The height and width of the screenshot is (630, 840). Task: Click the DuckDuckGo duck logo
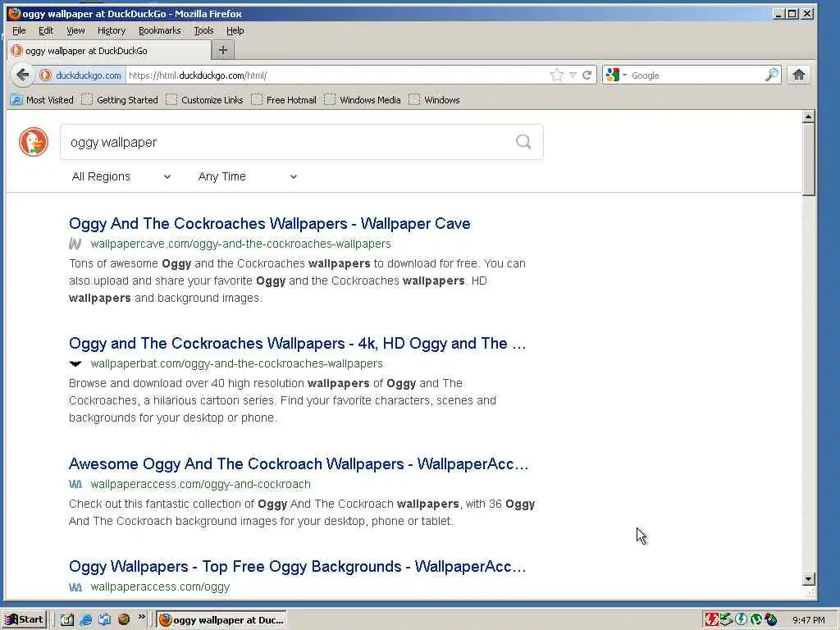coord(33,142)
